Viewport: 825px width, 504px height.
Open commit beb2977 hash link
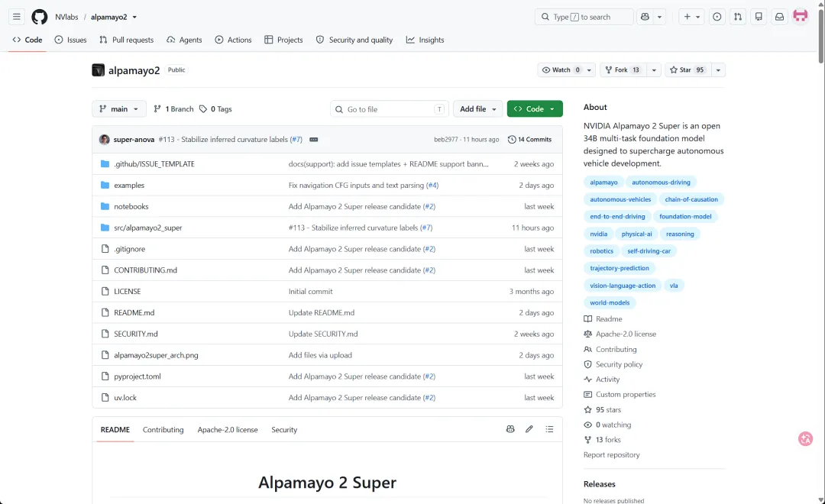pos(445,140)
